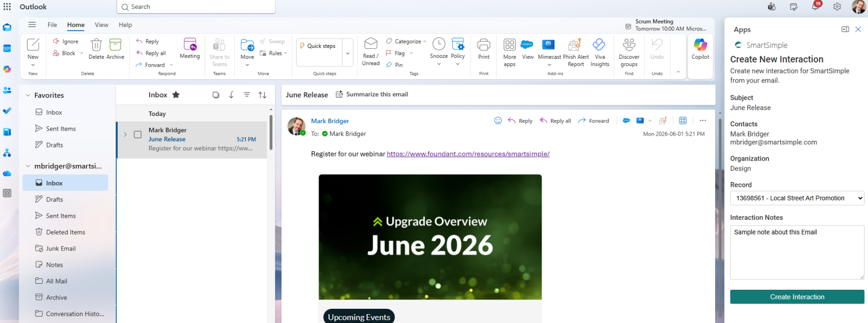Toggle Inbox favorite star
Screen dimensions: 868x323
pyautogui.click(x=176, y=95)
